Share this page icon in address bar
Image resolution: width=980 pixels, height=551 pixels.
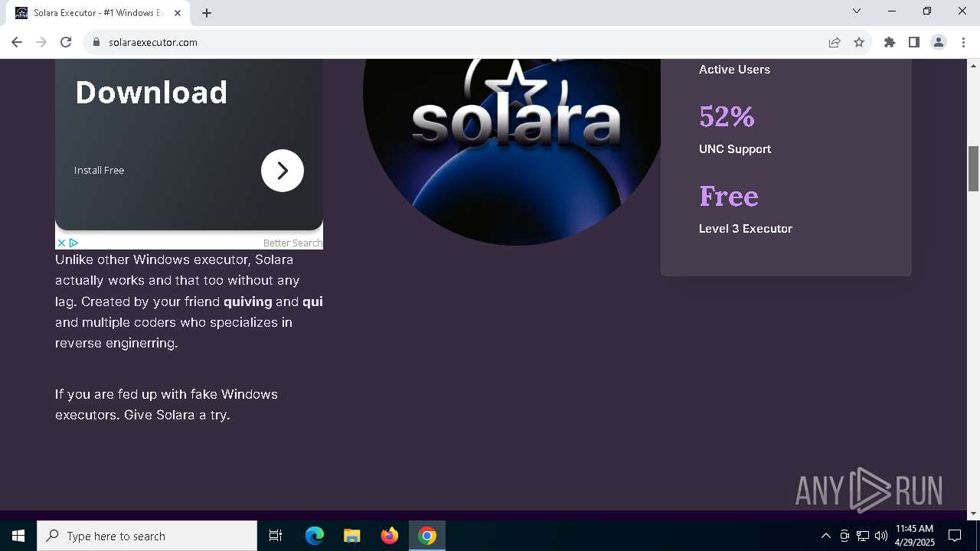[x=835, y=42]
